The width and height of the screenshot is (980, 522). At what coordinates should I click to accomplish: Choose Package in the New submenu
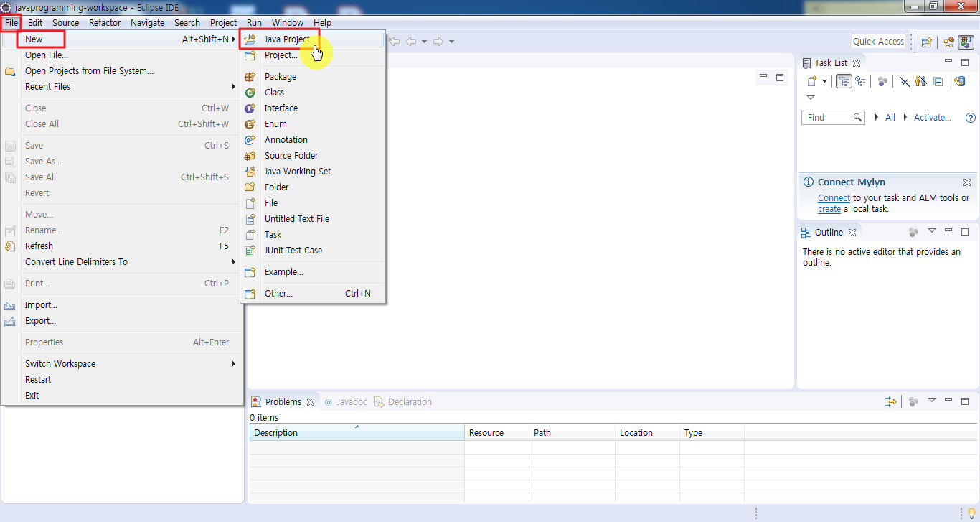click(313, 77)
